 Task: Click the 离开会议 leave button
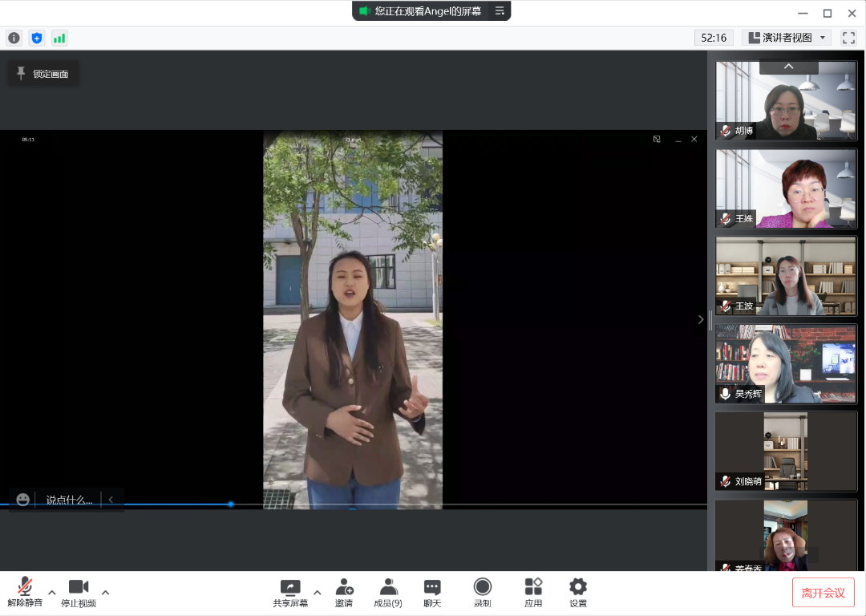point(823,593)
